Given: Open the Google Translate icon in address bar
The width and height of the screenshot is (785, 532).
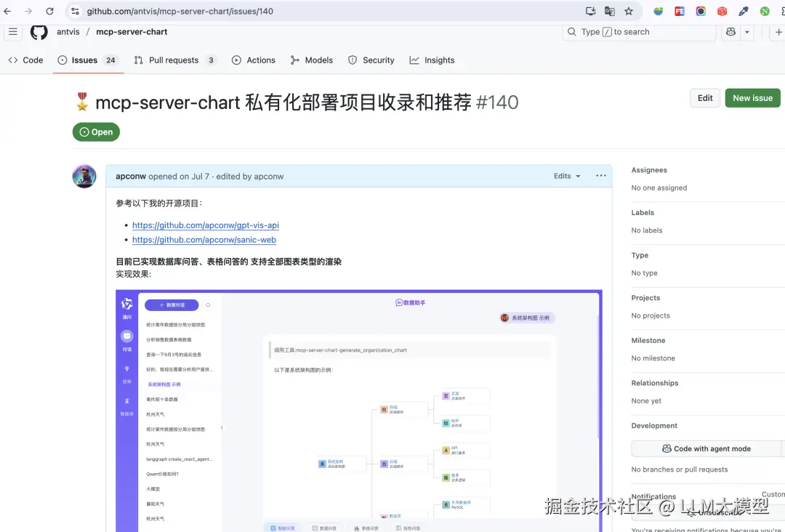Looking at the screenshot, I should [609, 11].
